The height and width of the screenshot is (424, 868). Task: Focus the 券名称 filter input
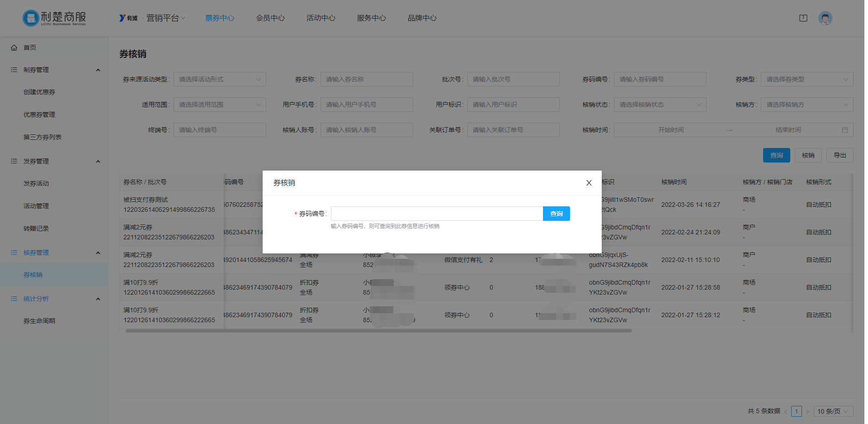[x=367, y=79]
